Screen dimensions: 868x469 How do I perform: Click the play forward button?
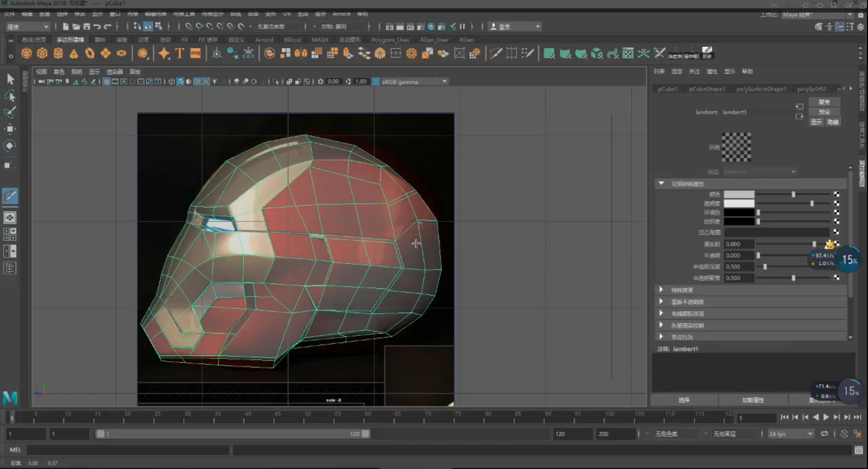[x=826, y=417]
